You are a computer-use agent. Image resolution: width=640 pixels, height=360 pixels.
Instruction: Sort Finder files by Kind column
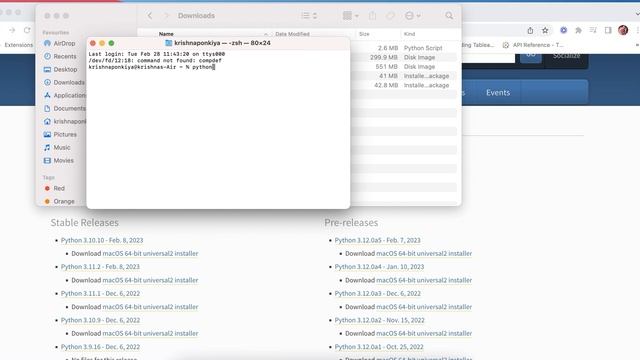click(409, 34)
